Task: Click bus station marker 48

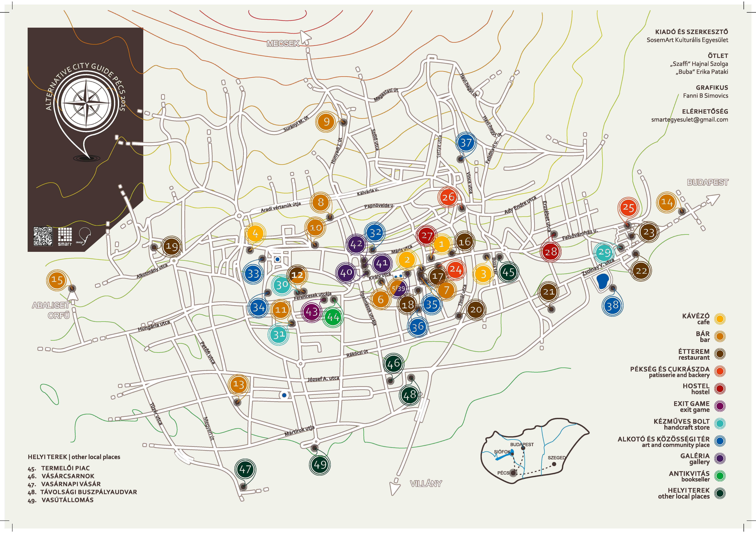Action: coord(410,395)
